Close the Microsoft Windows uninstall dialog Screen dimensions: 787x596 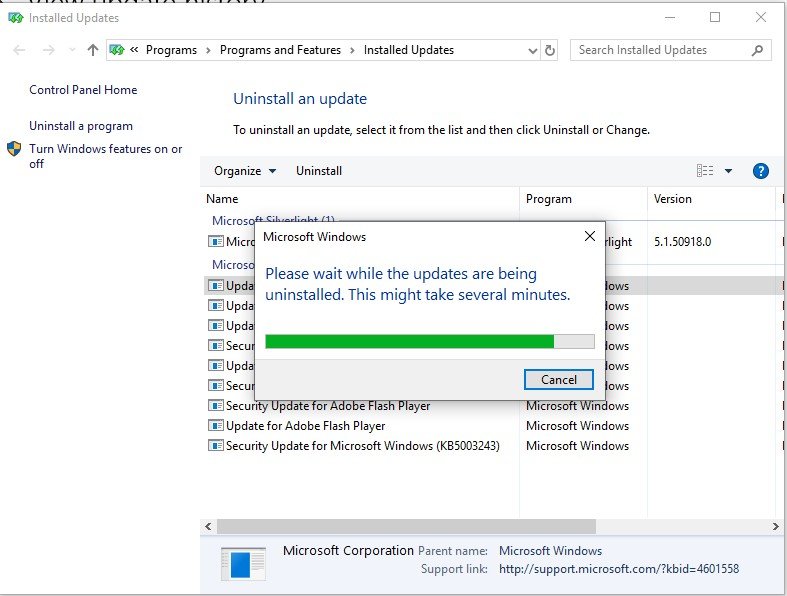tap(589, 237)
